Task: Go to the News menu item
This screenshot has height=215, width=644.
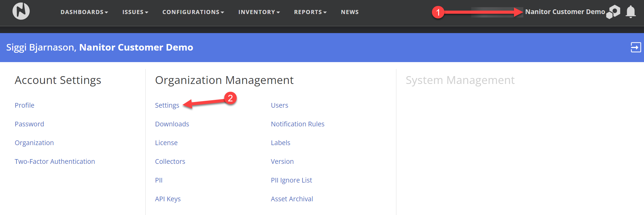Action: pos(350,12)
